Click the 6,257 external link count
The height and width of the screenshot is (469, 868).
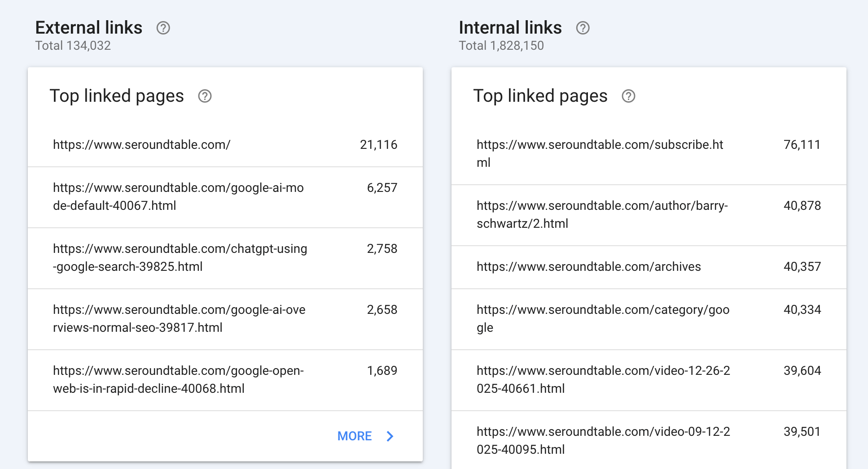point(382,188)
